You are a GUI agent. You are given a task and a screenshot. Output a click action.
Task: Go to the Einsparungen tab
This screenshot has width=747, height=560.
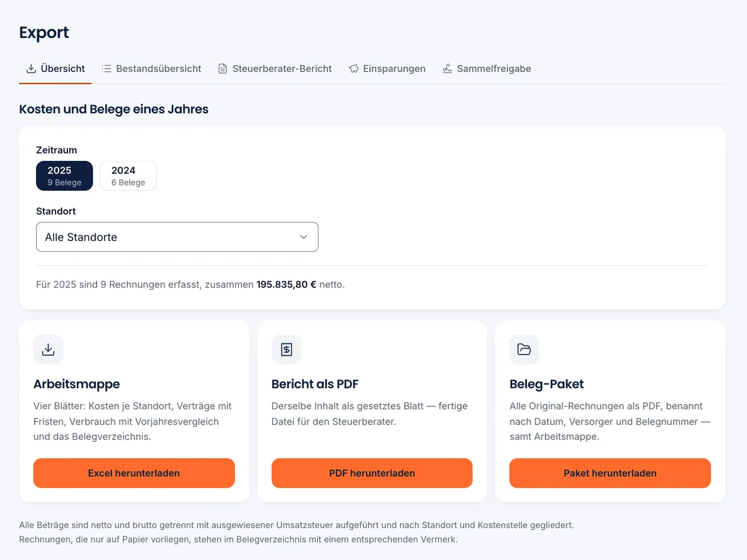tap(387, 69)
